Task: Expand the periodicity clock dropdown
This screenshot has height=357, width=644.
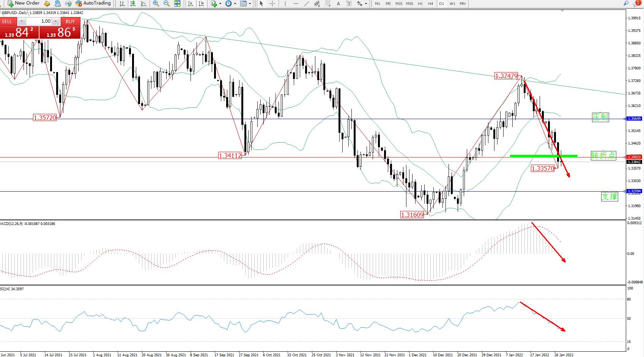Action: click(x=235, y=3)
